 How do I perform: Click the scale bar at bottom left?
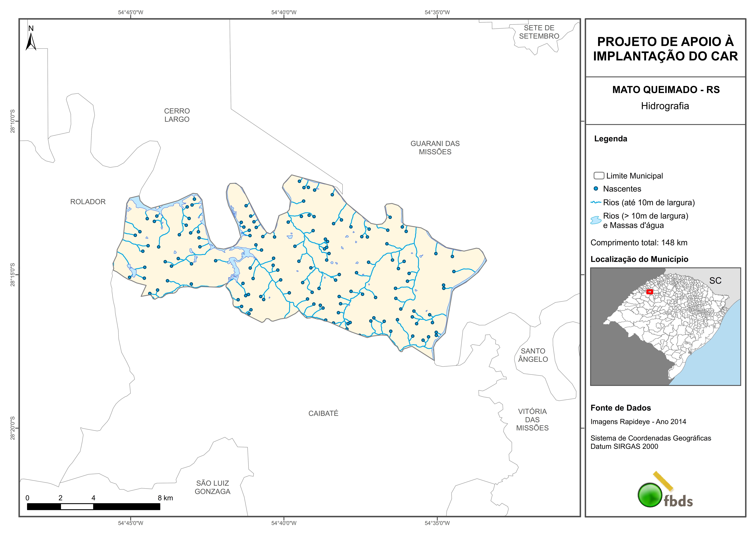pyautogui.click(x=94, y=507)
